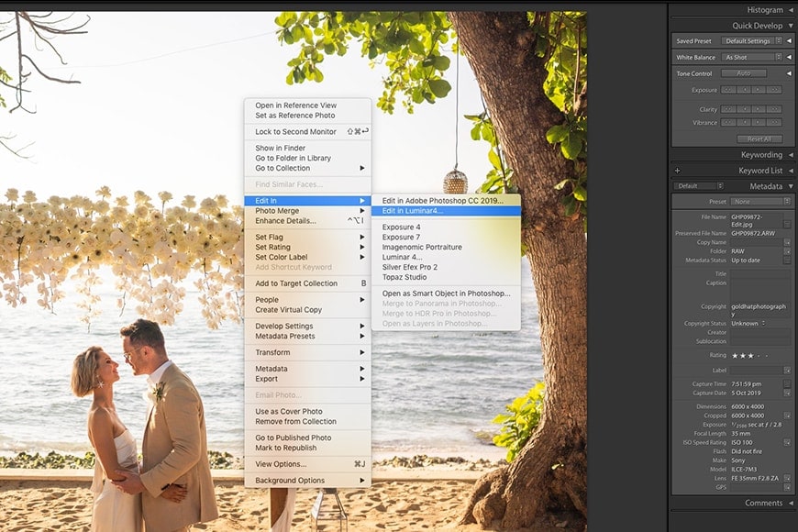Click the plus icon beside Keyword List
Viewport: 798px width, 532px height.
(x=678, y=171)
